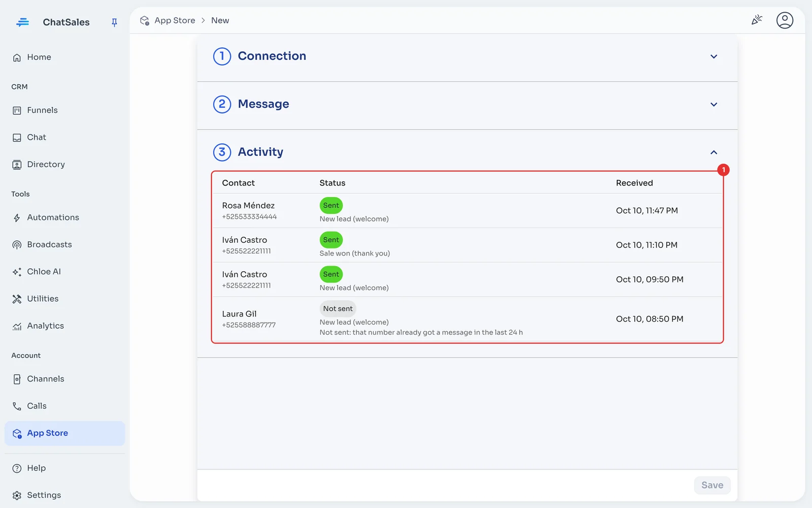
Task: Click the Oct 10, 11:10 PM timestamp
Action: (647, 245)
